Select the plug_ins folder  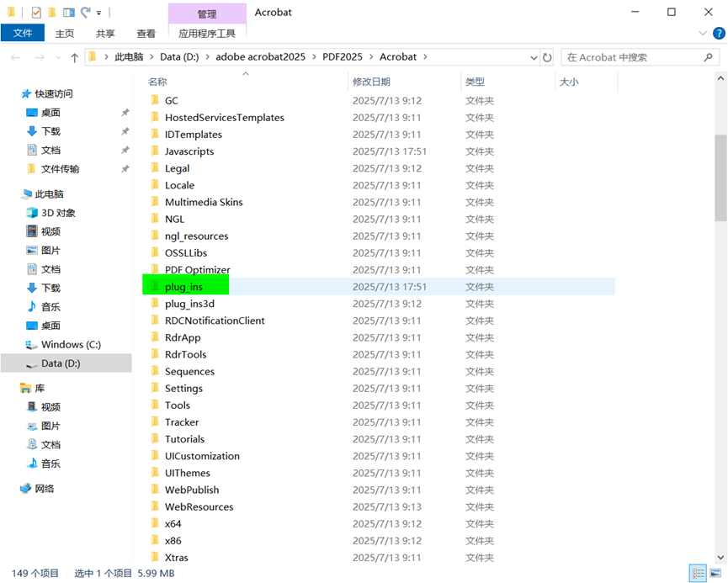pyautogui.click(x=183, y=287)
